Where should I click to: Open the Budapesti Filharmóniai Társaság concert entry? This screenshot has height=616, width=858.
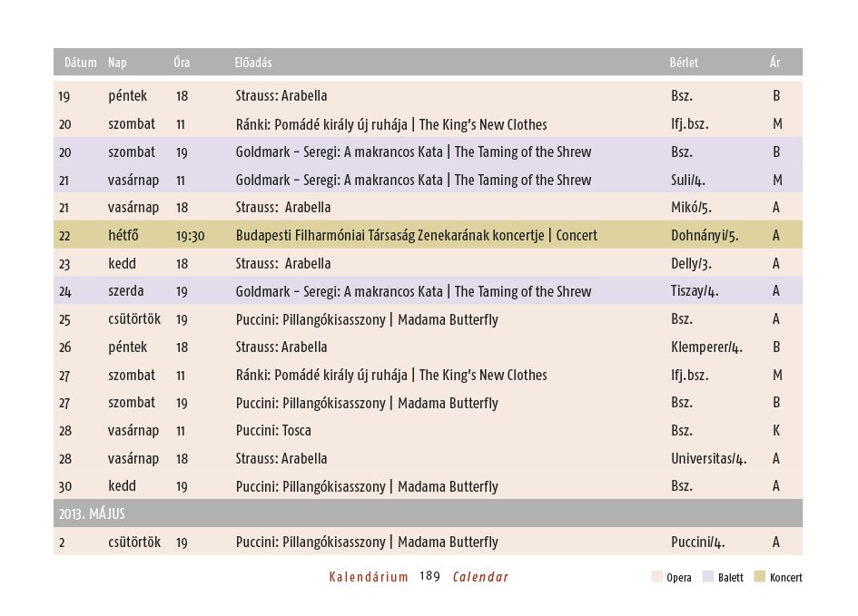pyautogui.click(x=416, y=236)
